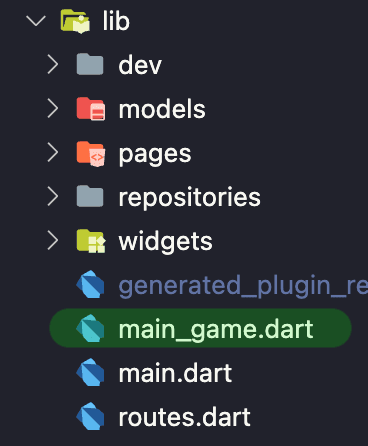Collapse the lib folder chevron
This screenshot has height=446, width=368.
click(x=36, y=21)
